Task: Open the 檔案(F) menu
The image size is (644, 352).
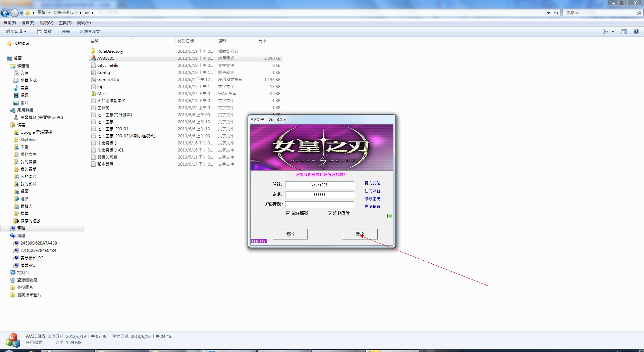Action: pos(10,23)
